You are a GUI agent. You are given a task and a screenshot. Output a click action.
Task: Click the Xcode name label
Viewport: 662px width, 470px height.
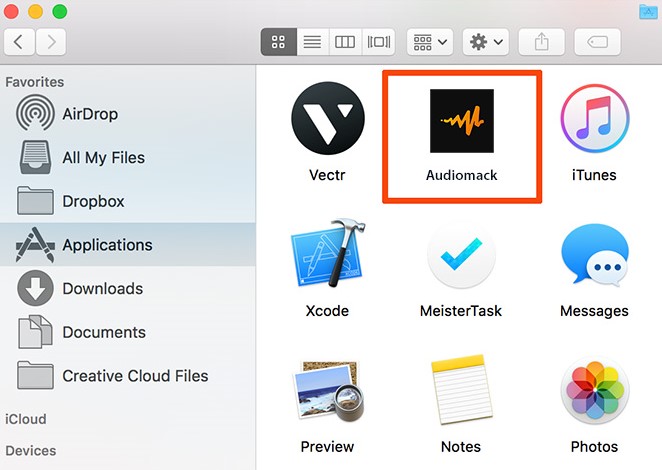(327, 311)
